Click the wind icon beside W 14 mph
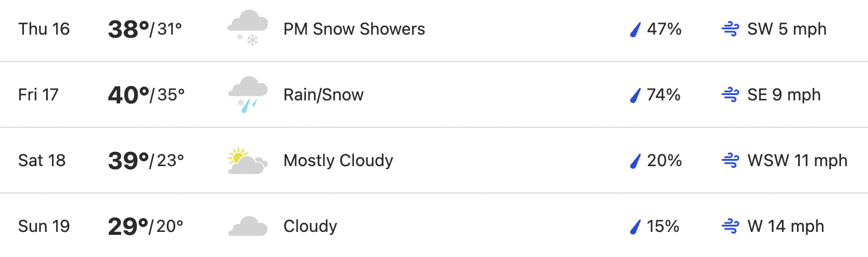The width and height of the screenshot is (868, 257). click(x=731, y=227)
